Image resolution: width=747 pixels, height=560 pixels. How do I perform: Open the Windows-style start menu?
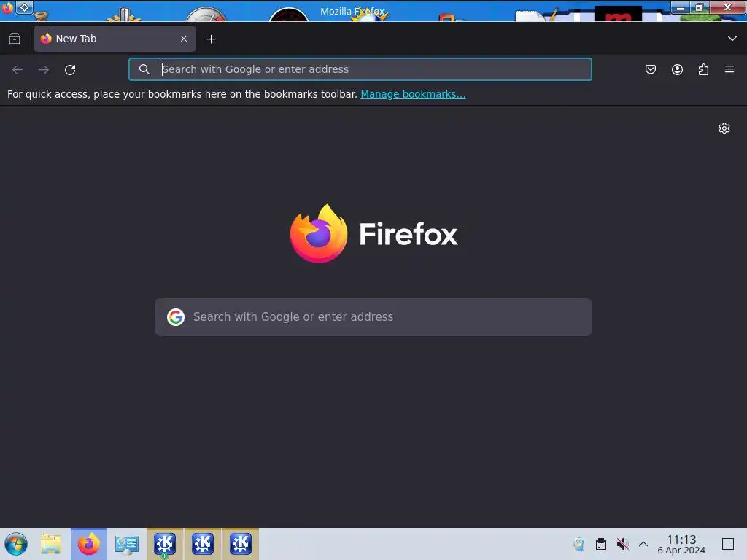coord(16,544)
